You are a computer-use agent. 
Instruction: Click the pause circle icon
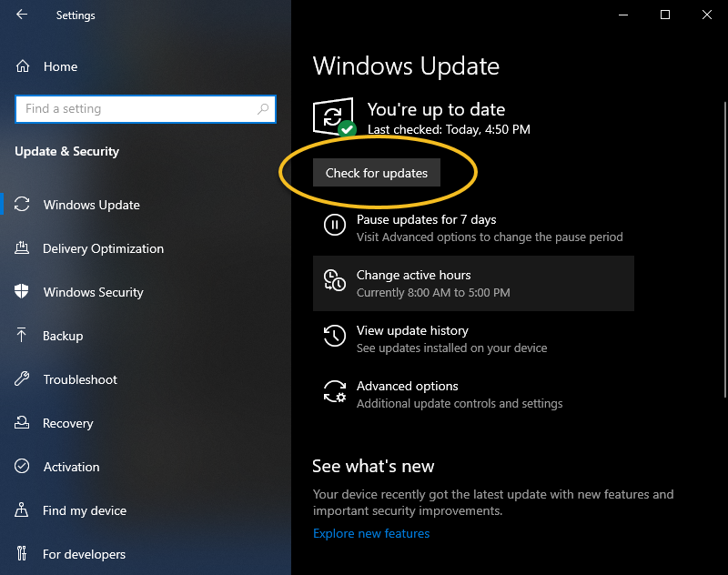[335, 225]
